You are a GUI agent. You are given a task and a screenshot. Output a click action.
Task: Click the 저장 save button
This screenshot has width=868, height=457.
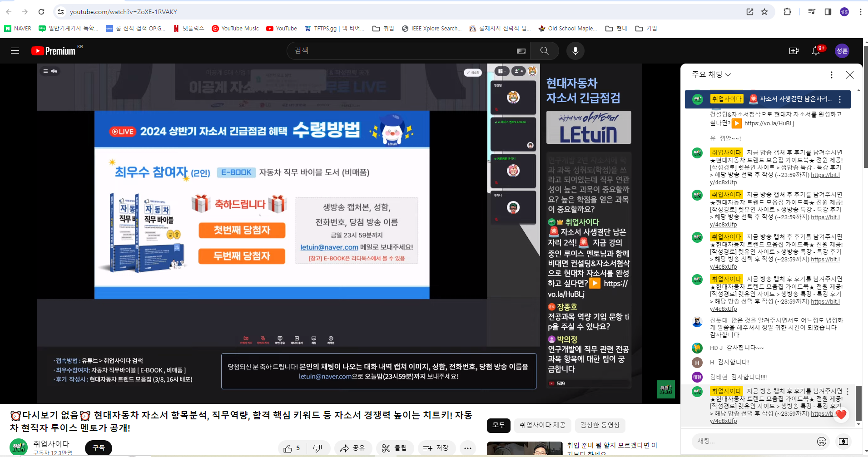click(436, 448)
